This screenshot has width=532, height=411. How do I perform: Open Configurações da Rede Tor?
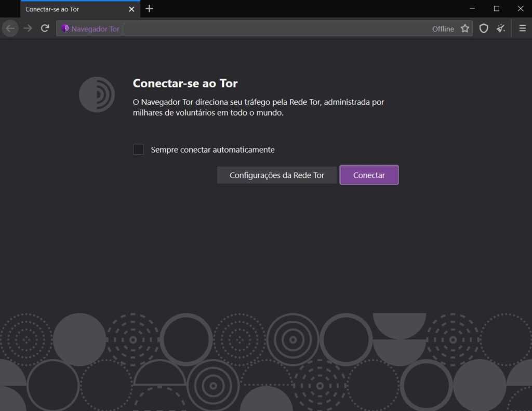[x=276, y=175]
